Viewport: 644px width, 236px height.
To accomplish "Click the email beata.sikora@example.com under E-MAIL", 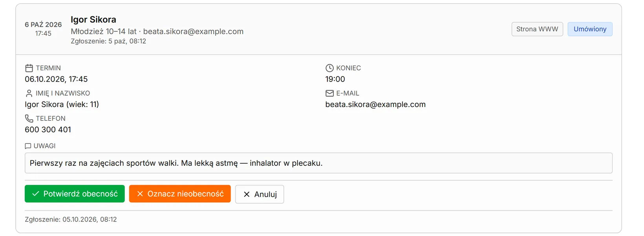I will (x=375, y=105).
